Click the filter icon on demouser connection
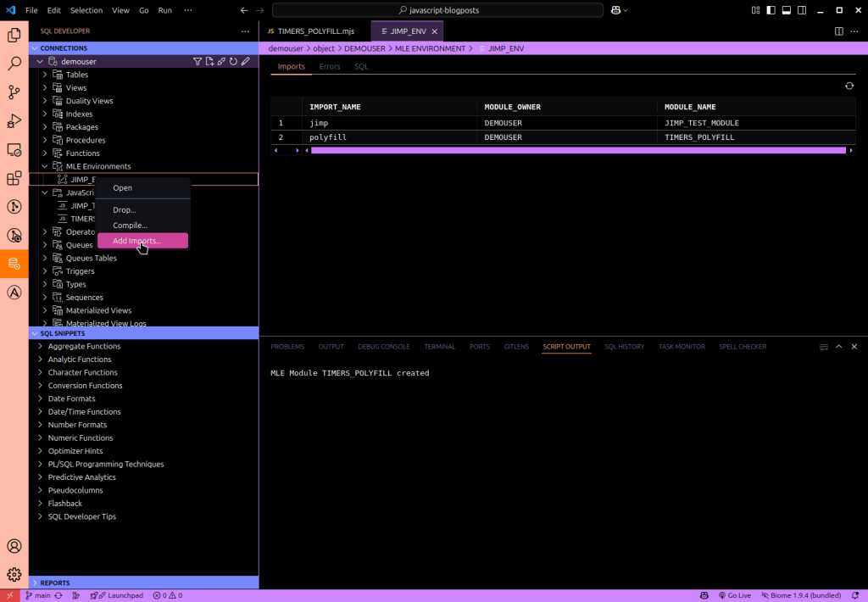The image size is (868, 602). point(198,62)
